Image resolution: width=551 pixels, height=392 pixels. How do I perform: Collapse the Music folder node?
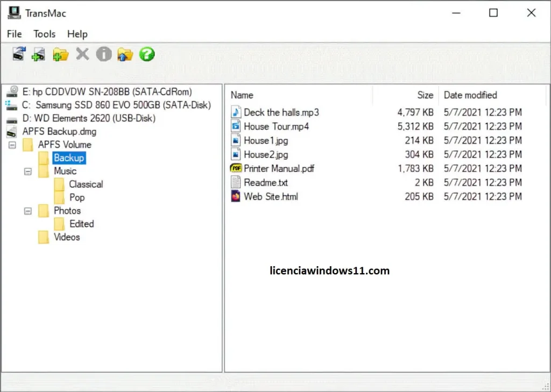coord(28,172)
